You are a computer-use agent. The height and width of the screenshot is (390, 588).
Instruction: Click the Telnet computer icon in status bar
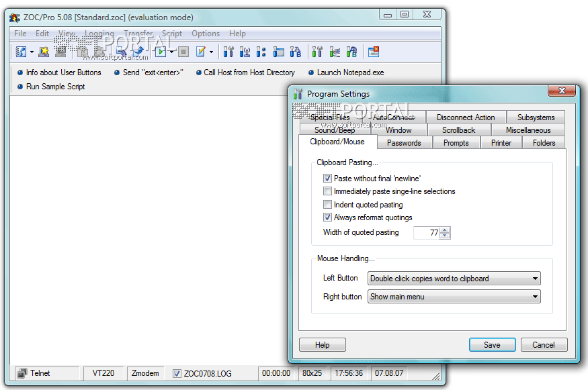pos(22,373)
